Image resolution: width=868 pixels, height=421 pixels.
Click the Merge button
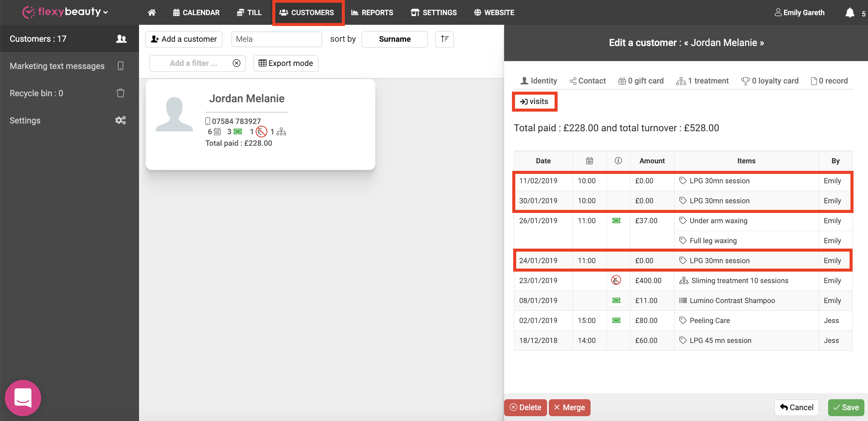569,407
